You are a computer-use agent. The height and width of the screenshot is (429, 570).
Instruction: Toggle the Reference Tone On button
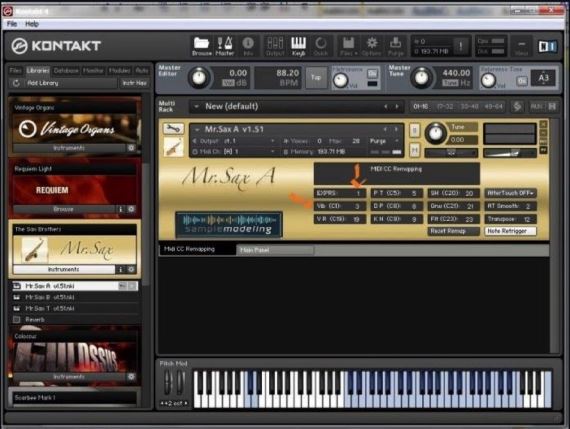coord(522,81)
